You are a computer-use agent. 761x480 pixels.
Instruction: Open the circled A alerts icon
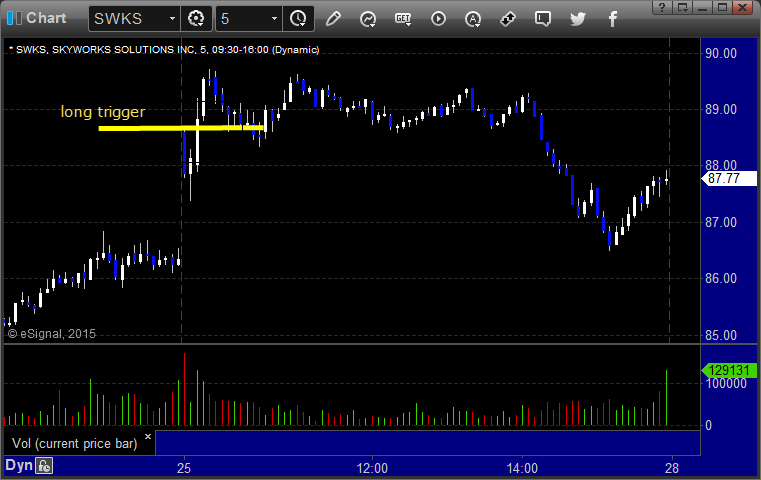pos(473,19)
